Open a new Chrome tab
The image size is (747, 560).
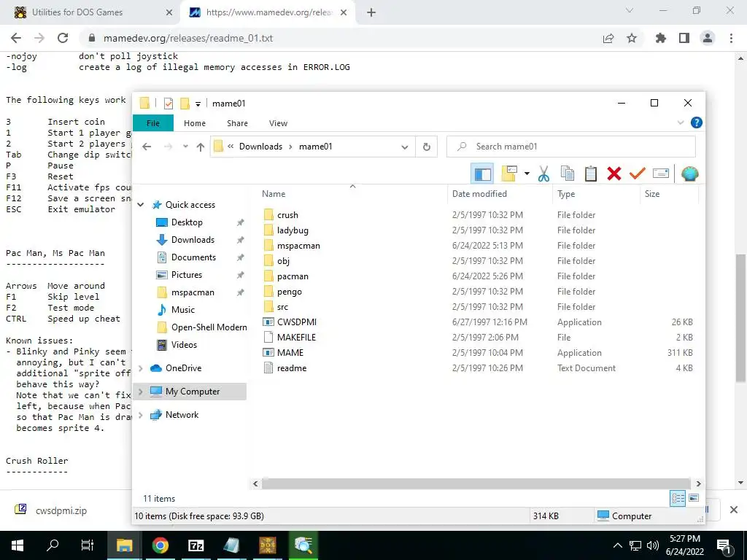pyautogui.click(x=371, y=13)
